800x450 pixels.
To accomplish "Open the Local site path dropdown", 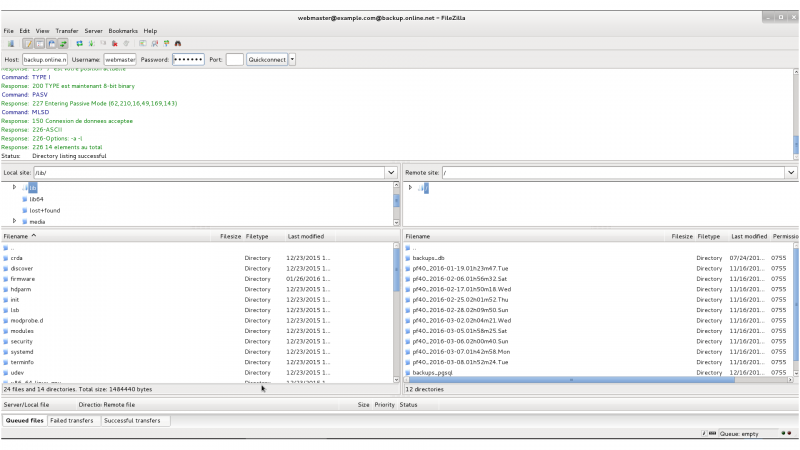I will (x=390, y=173).
